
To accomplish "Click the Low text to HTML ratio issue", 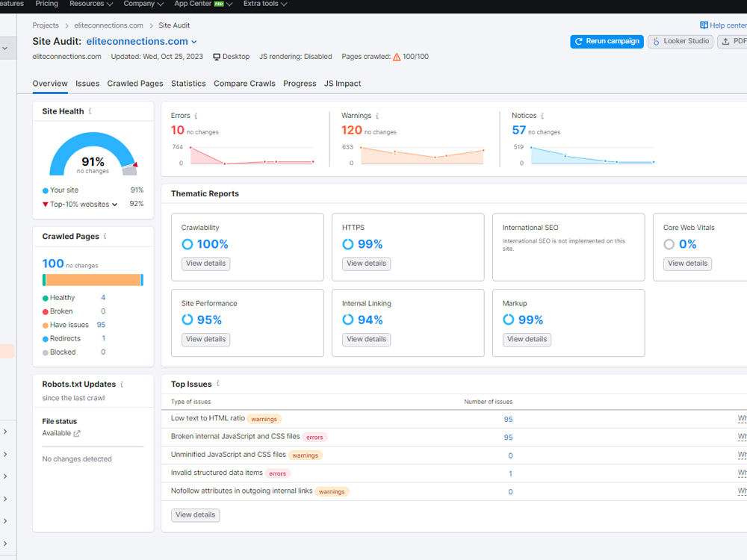I will (208, 418).
